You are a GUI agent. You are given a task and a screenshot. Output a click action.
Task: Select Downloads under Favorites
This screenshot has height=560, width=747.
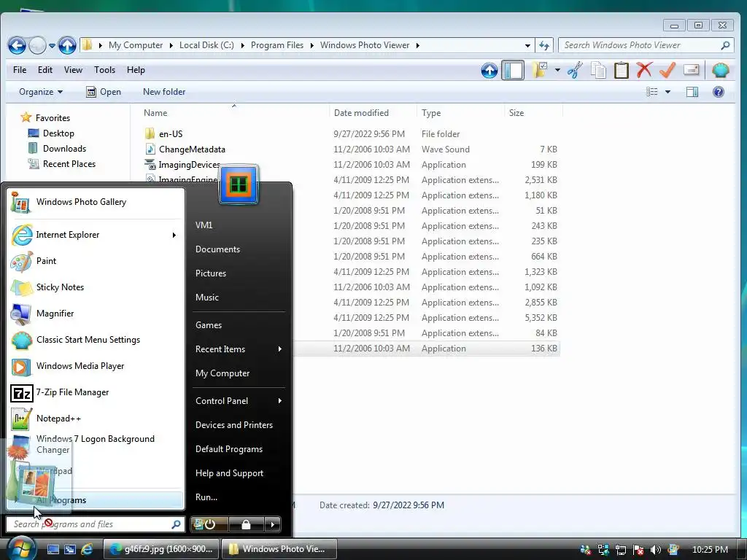pos(57,149)
